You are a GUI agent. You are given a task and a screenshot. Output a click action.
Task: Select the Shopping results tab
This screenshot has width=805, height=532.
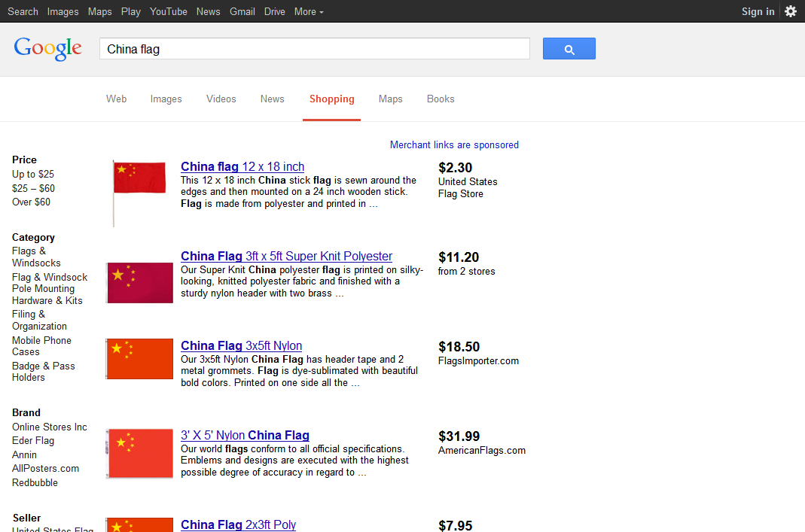point(331,99)
